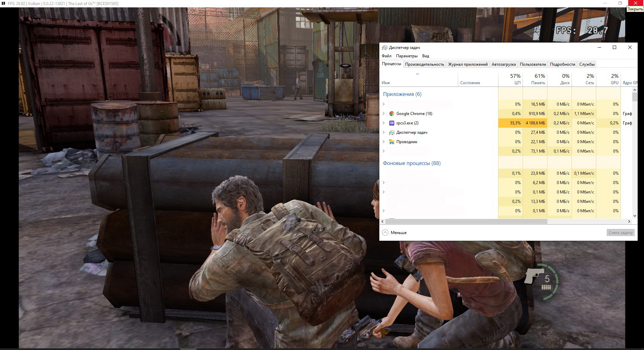
Task: Expand the background process row using 6,2 МБ
Action: [x=384, y=183]
